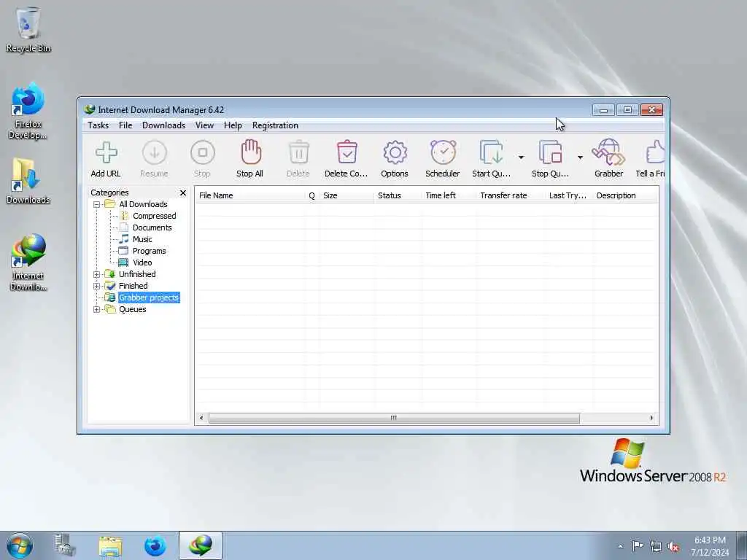Viewport: 747px width, 560px height.
Task: Show hidden tray icons arrow
Action: click(620, 547)
